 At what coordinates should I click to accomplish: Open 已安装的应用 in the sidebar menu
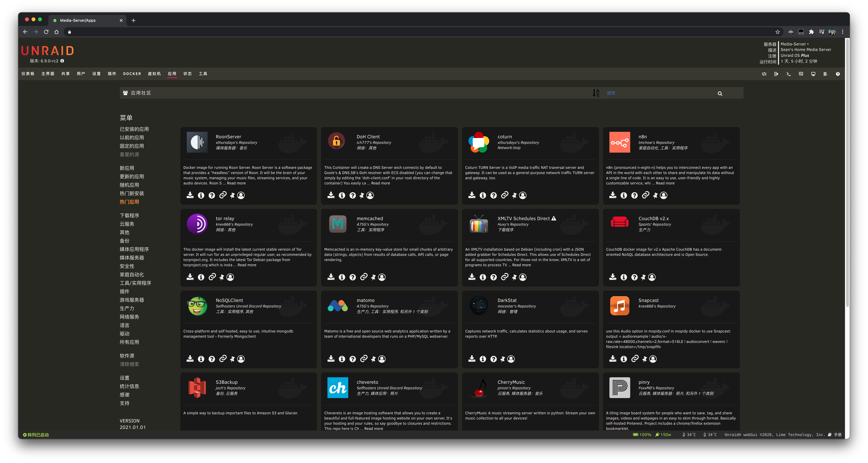pyautogui.click(x=134, y=129)
